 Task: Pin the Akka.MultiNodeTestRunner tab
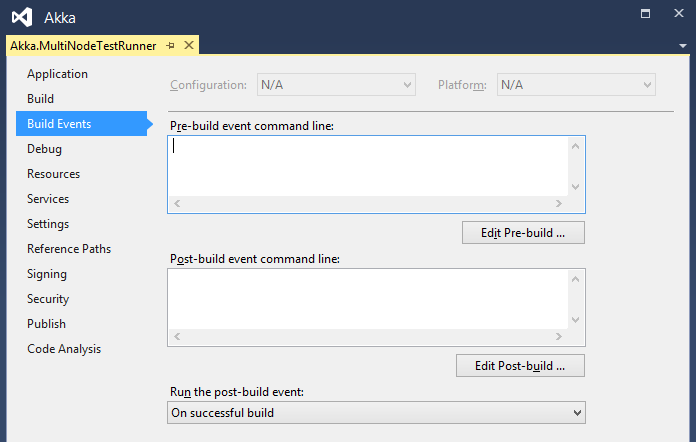coord(170,45)
